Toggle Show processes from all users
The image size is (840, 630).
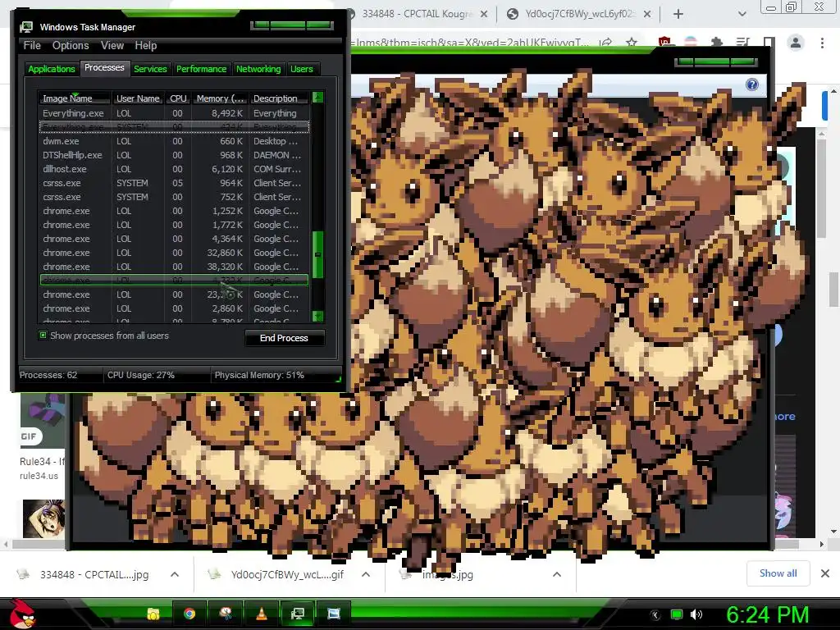coord(43,336)
